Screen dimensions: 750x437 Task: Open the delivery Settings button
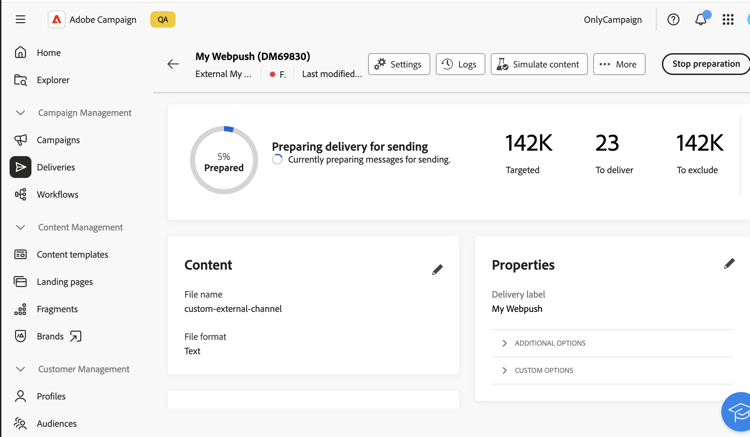pos(399,64)
